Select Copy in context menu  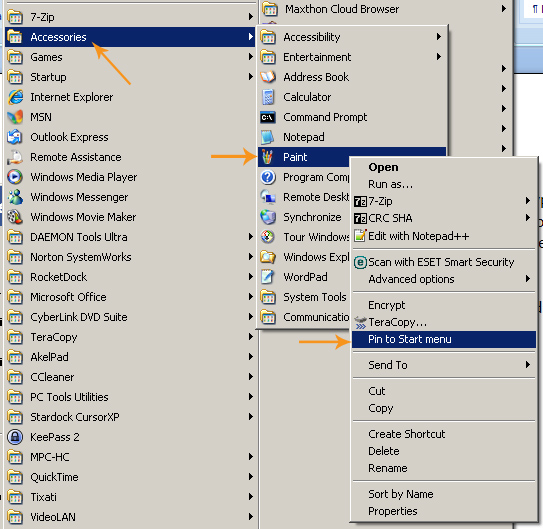pos(444,408)
